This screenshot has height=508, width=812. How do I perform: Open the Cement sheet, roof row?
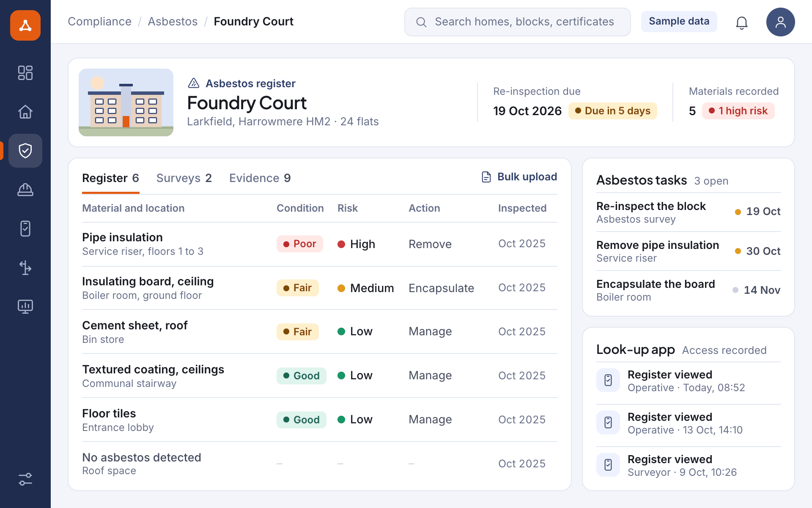320,332
